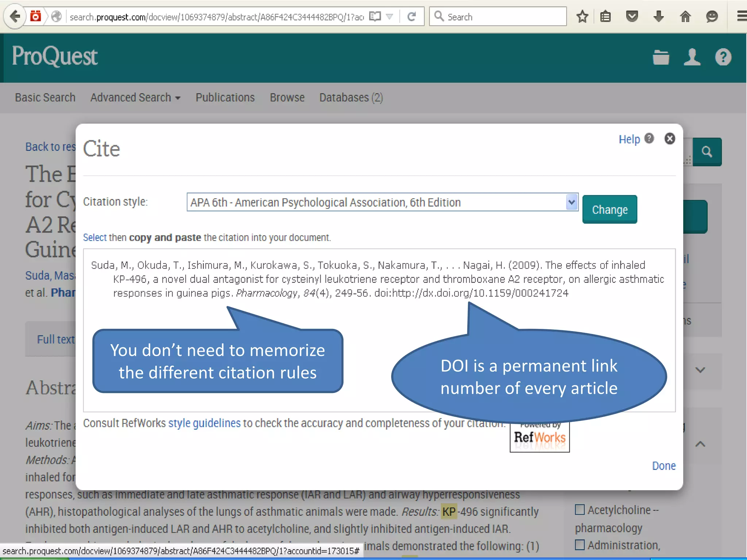The height and width of the screenshot is (560, 747).
Task: Collapse the sidebar up chevron section
Action: click(x=700, y=444)
